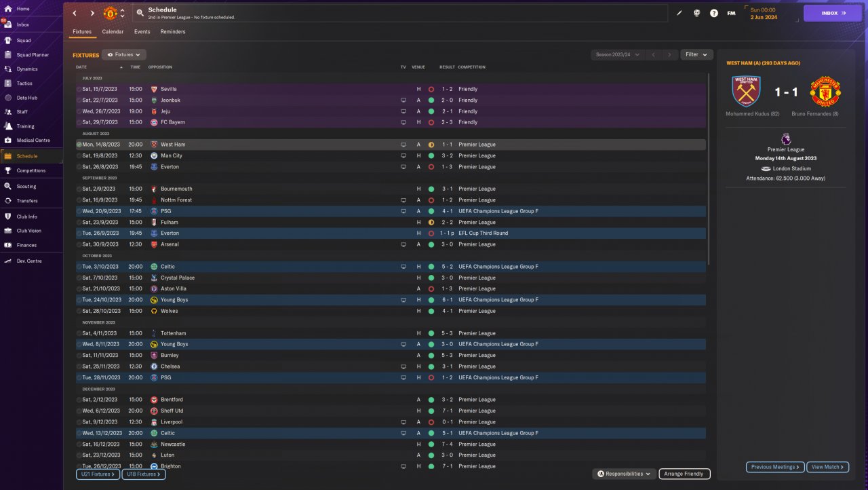Toggle the selection circle on the Arsenal row

click(79, 244)
